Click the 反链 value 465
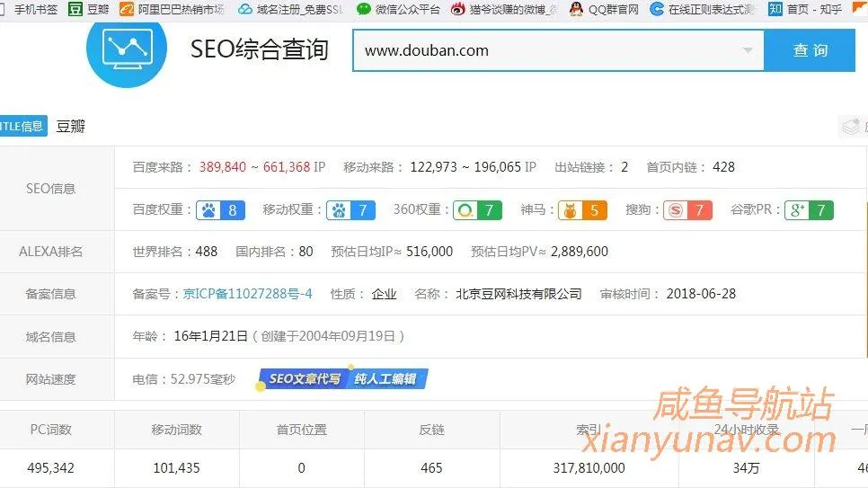Screen dimensions: 868x488 [432, 468]
